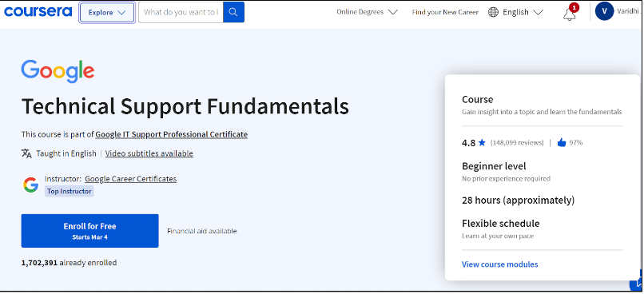The width and height of the screenshot is (644, 294).
Task: Open the Online Degrees menu
Action: [x=368, y=12]
